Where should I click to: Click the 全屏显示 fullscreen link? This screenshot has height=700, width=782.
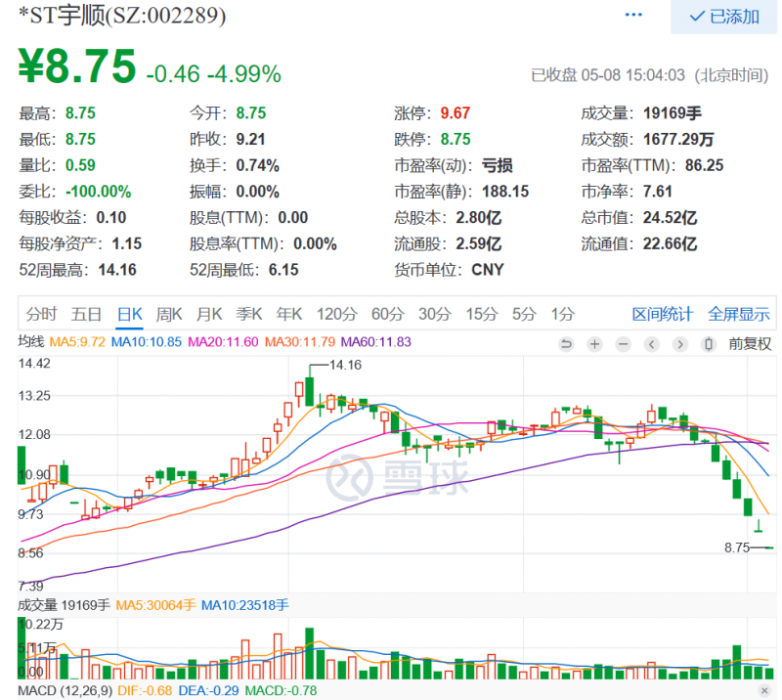tap(738, 314)
